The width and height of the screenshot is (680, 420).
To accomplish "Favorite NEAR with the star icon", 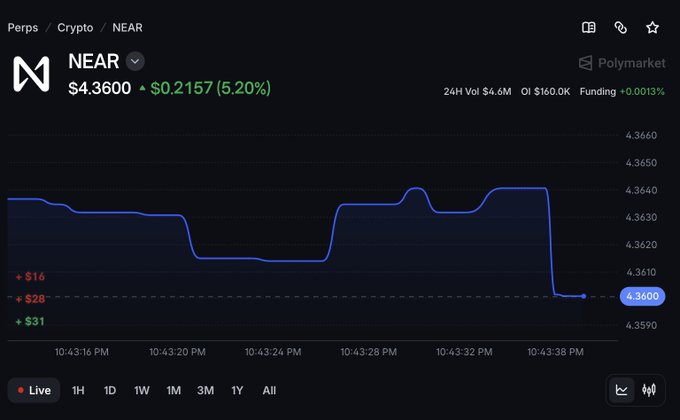I will pyautogui.click(x=652, y=28).
